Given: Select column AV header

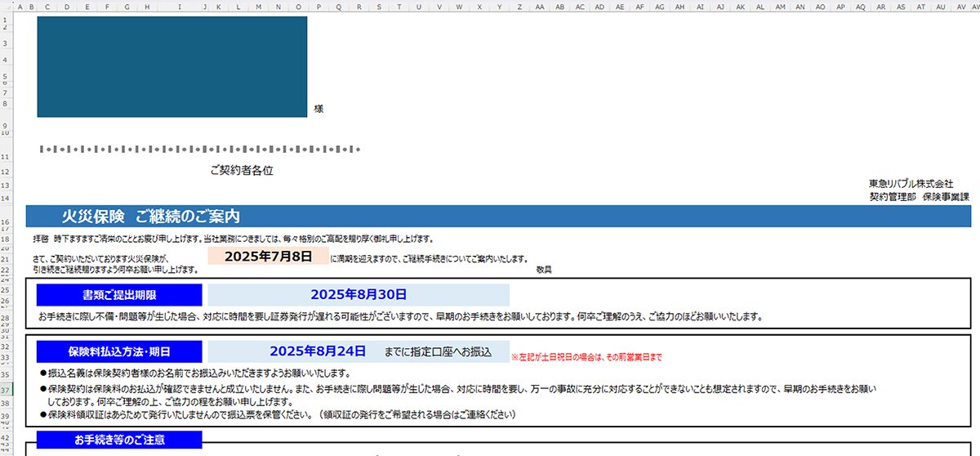Looking at the screenshot, I should pyautogui.click(x=960, y=7).
